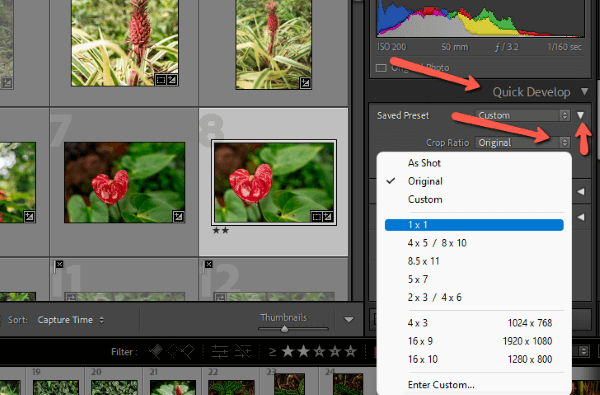The image size is (600, 395).
Task: Expand second collapsed section arrow below Crop Ratio
Action: [581, 217]
